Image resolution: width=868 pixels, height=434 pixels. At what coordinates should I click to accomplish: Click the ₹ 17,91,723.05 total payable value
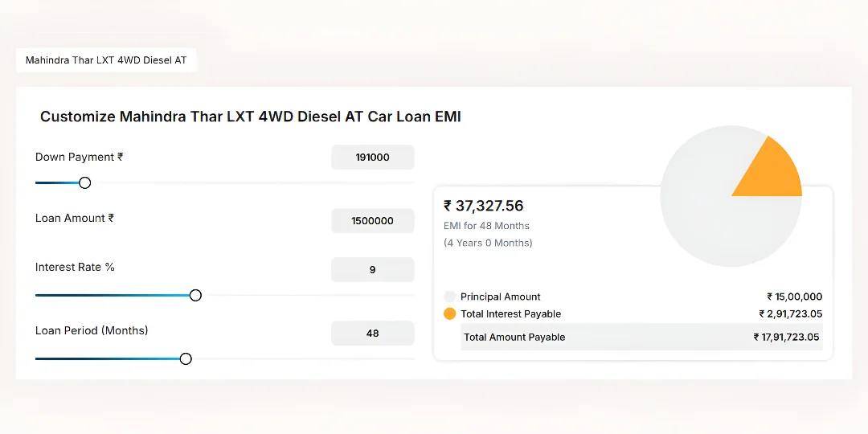(x=787, y=338)
